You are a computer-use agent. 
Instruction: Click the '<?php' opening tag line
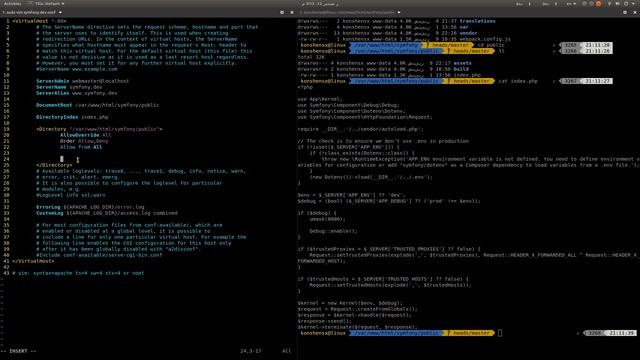point(305,87)
